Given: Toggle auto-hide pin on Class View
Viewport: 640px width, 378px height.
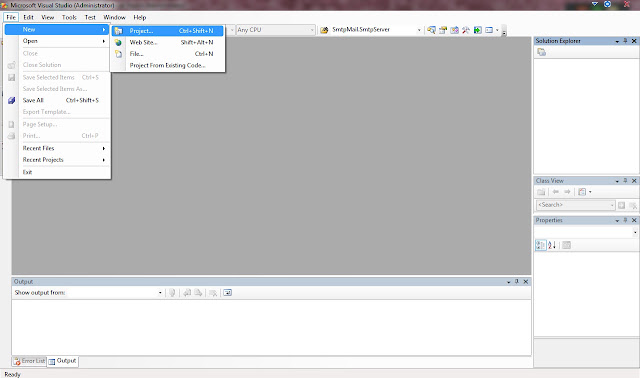Looking at the screenshot, I should coord(625,180).
